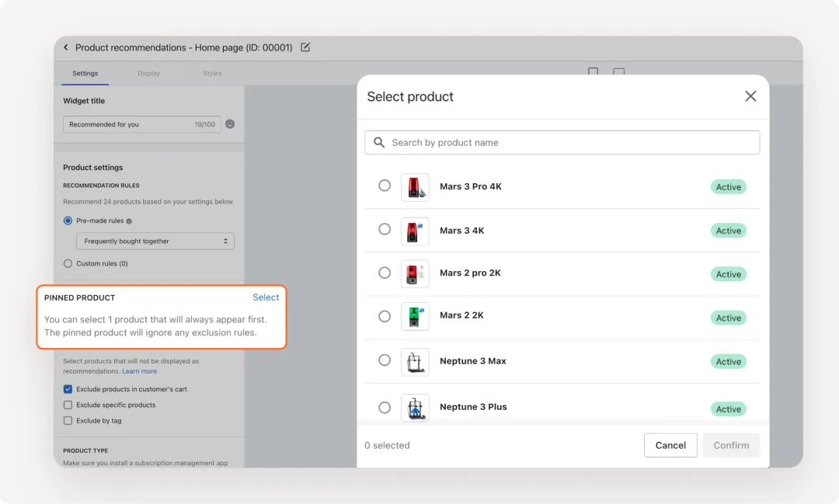Screen dimensions: 839x504
Task: Edit the recommendation name with pencil icon
Action: pyautogui.click(x=305, y=47)
